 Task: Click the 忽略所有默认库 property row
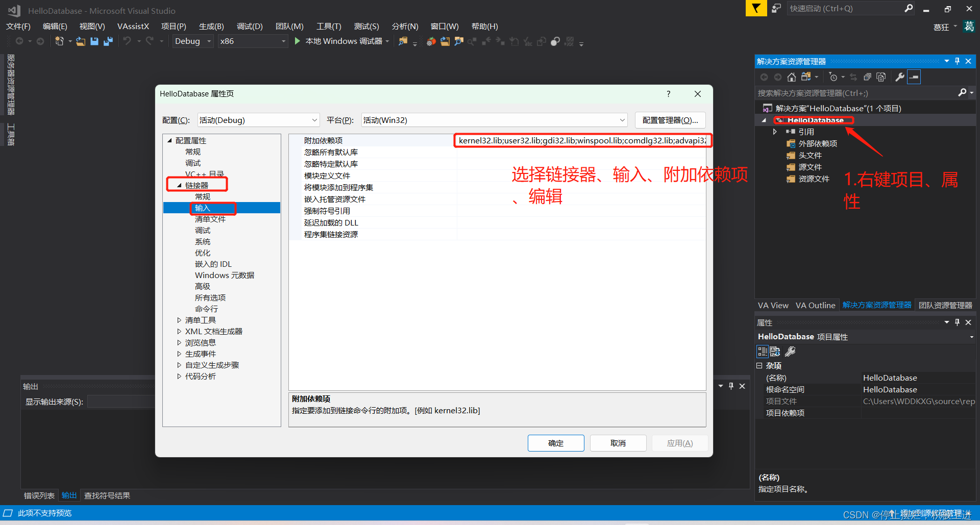coord(497,152)
